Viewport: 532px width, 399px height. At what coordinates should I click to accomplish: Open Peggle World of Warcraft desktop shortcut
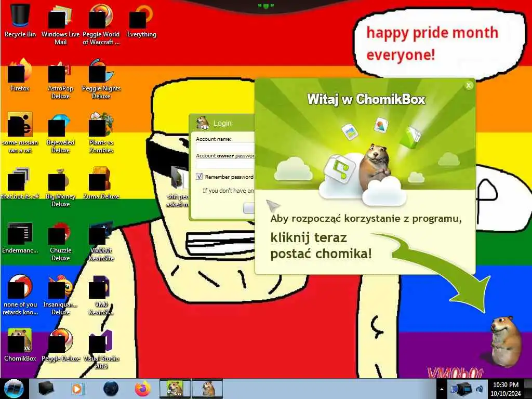pos(101,24)
